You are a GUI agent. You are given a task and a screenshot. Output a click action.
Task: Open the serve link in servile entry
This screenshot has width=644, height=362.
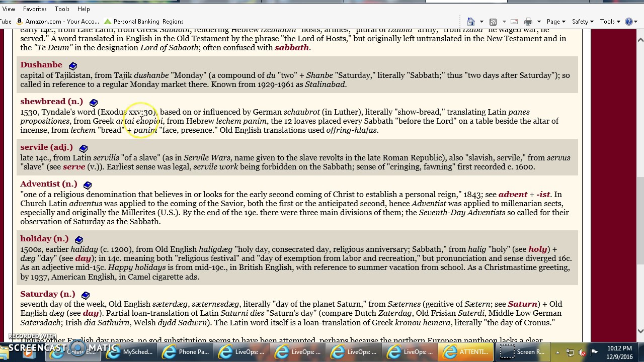coord(74,167)
